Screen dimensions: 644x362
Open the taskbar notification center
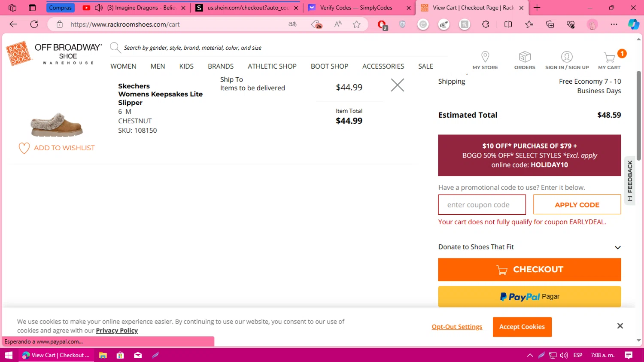click(629, 355)
